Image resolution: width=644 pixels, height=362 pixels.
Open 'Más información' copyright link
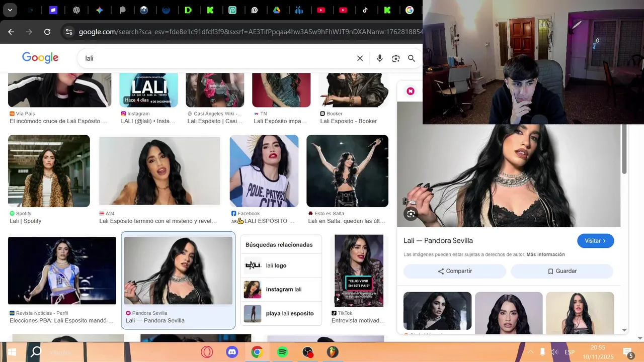tap(545, 254)
